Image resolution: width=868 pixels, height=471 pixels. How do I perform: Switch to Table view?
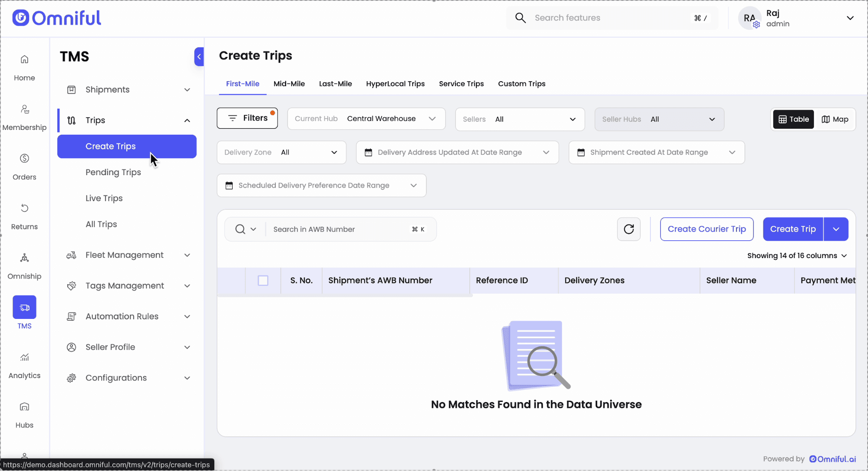point(793,119)
